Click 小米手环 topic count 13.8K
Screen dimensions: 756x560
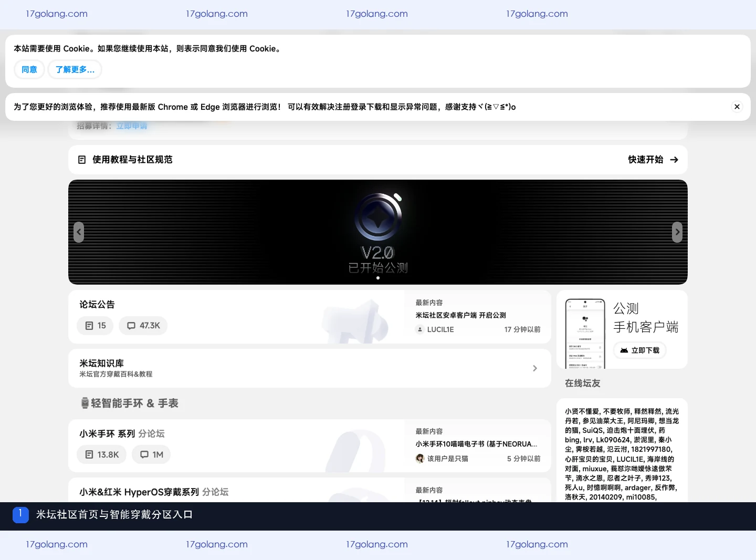click(102, 455)
